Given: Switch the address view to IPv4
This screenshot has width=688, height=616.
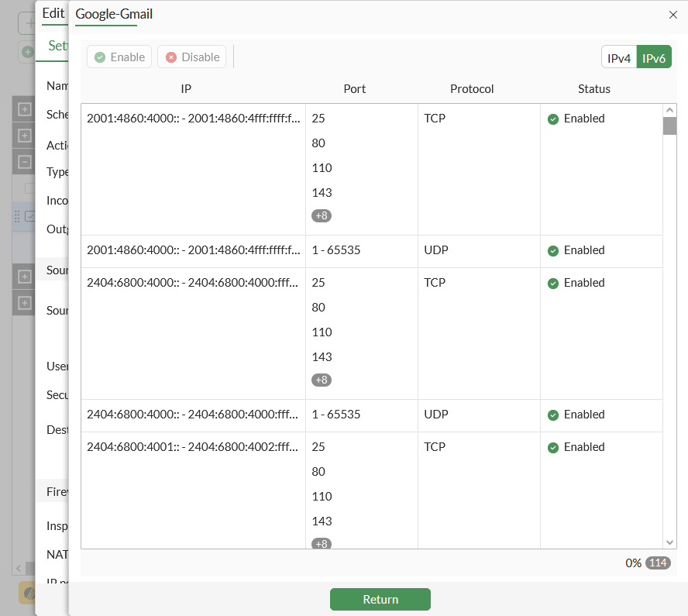Looking at the screenshot, I should pyautogui.click(x=618, y=57).
